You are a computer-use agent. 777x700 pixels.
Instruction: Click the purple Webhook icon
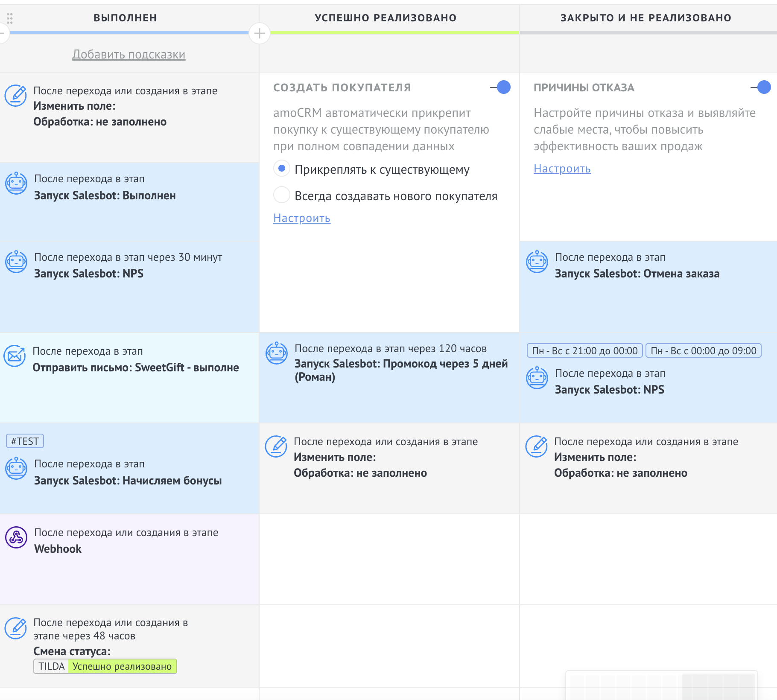16,537
